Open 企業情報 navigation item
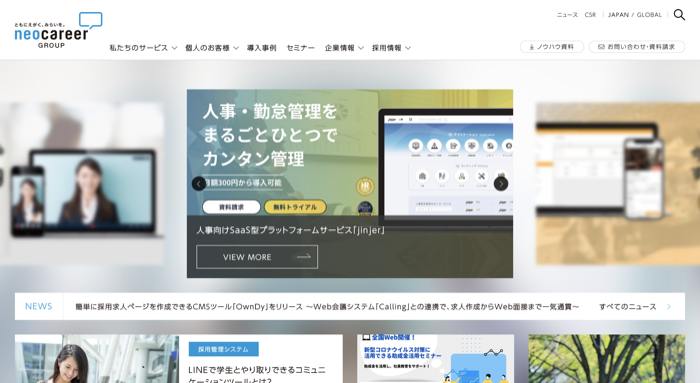The height and width of the screenshot is (383, 700). pos(340,48)
